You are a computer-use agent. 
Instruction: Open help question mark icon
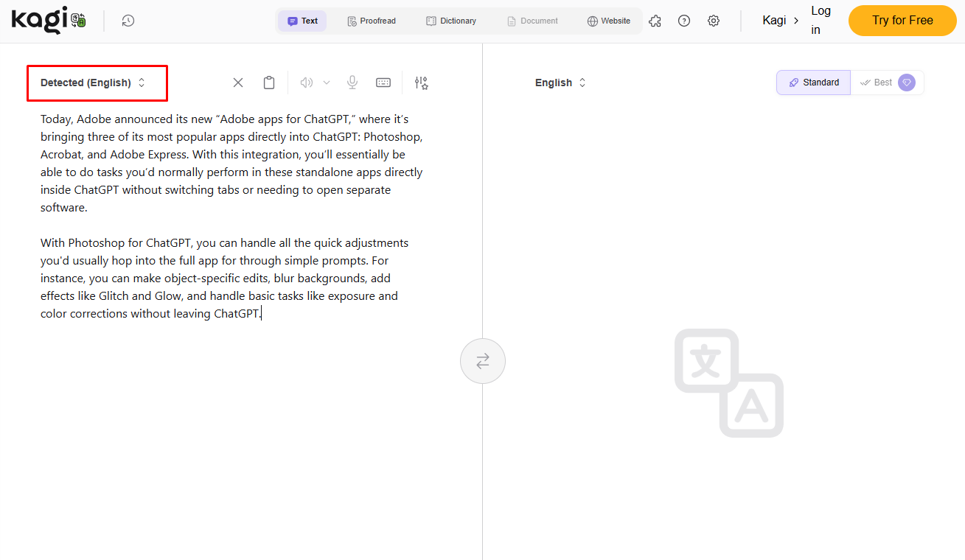point(684,21)
